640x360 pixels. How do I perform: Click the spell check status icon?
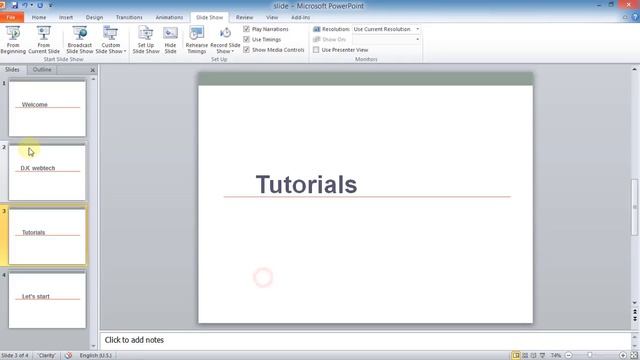69,356
